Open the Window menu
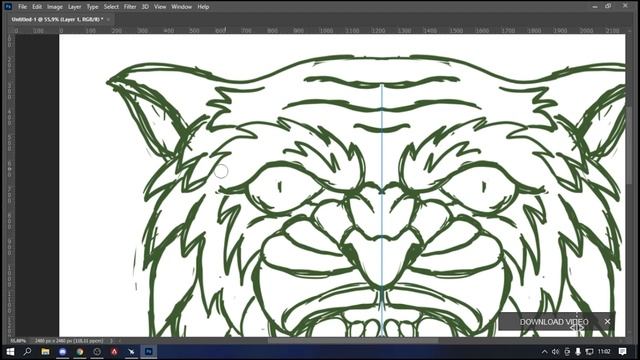The height and width of the screenshot is (360, 640). click(x=182, y=7)
